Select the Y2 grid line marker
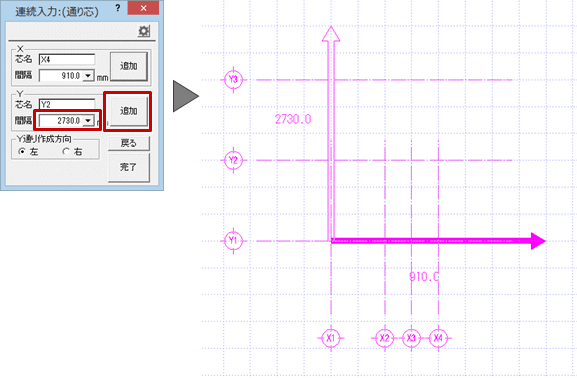577x378 pixels. point(233,160)
